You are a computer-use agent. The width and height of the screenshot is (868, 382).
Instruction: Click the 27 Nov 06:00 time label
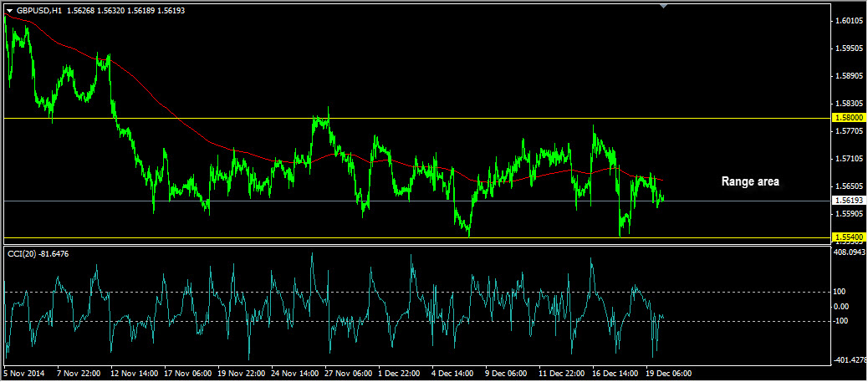click(x=347, y=373)
